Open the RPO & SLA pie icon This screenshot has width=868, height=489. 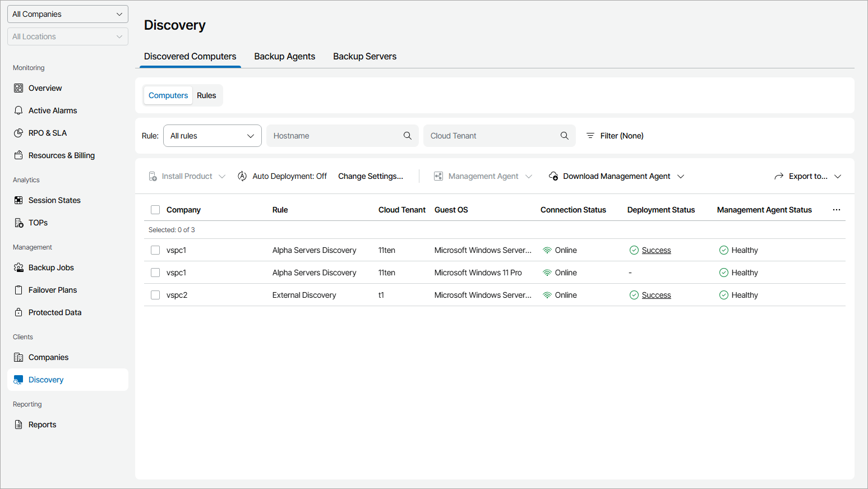point(19,133)
